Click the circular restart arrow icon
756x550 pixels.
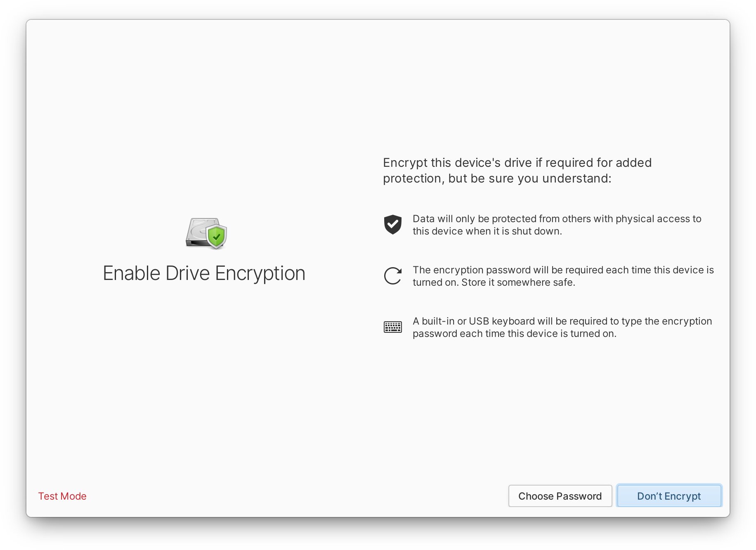392,276
